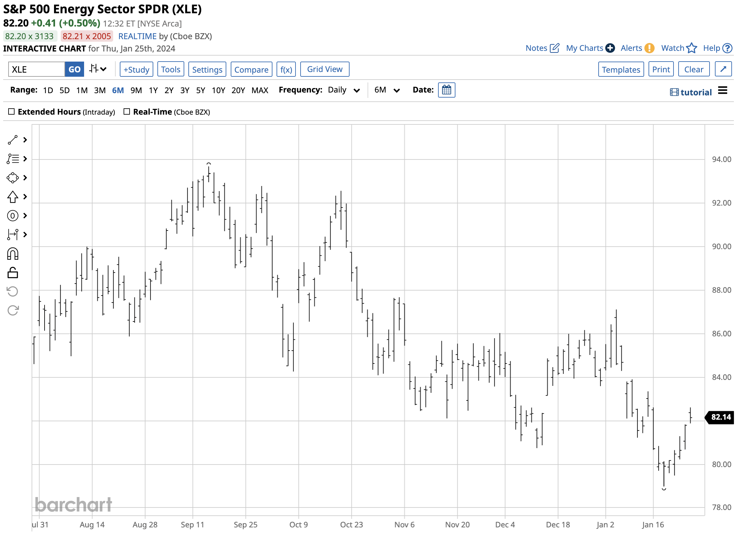Click the REALTIME link
This screenshot has height=540, width=756.
coord(137,36)
